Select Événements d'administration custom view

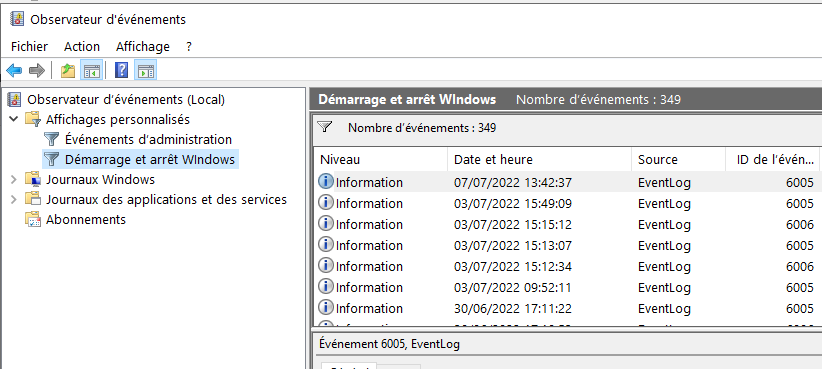[x=148, y=139]
